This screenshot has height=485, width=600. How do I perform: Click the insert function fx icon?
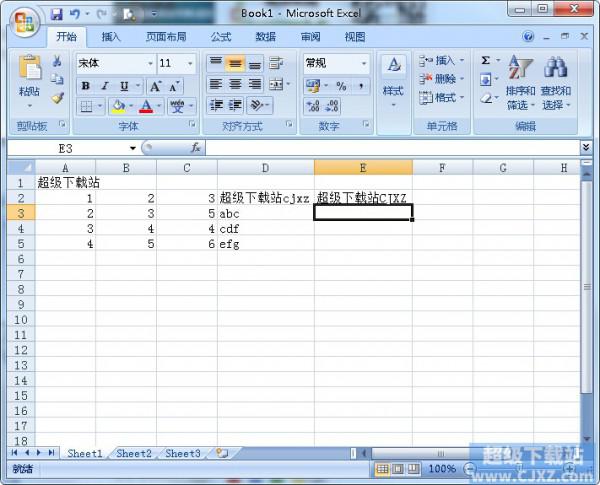(196, 147)
